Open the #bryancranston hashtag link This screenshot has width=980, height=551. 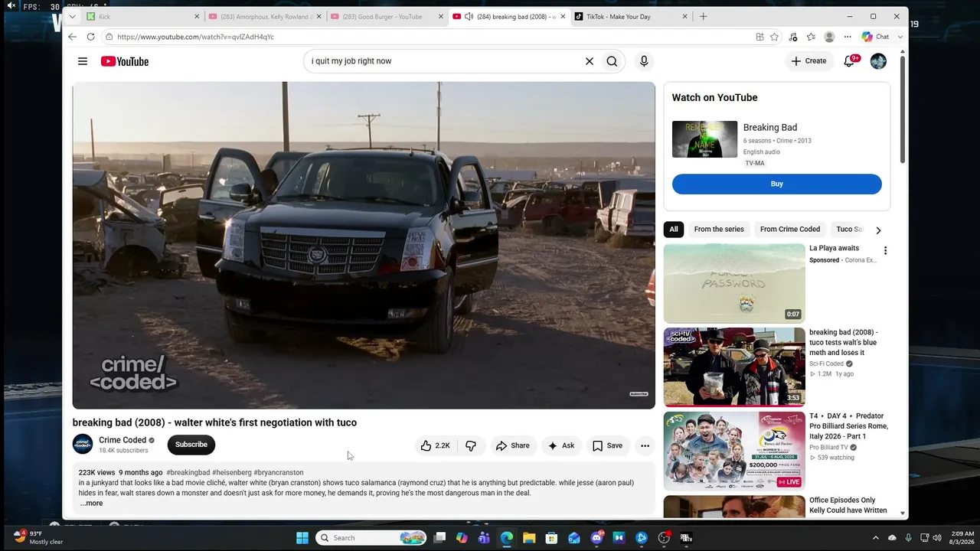279,473
